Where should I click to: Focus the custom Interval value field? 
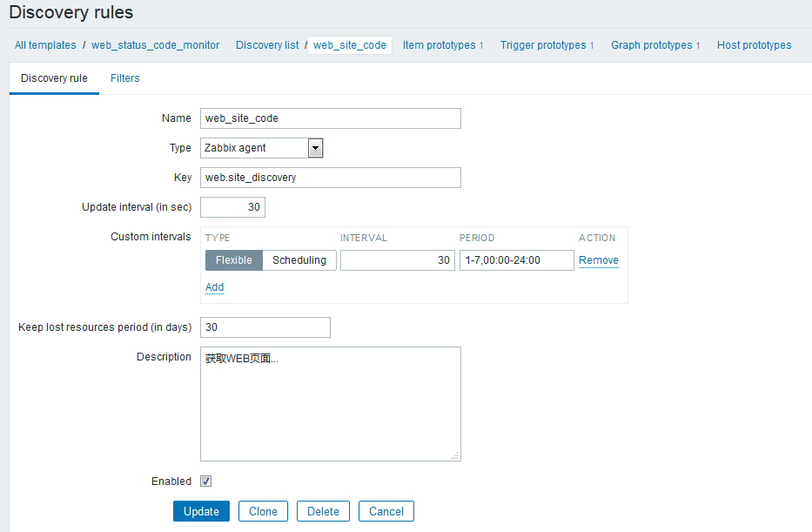pos(397,260)
